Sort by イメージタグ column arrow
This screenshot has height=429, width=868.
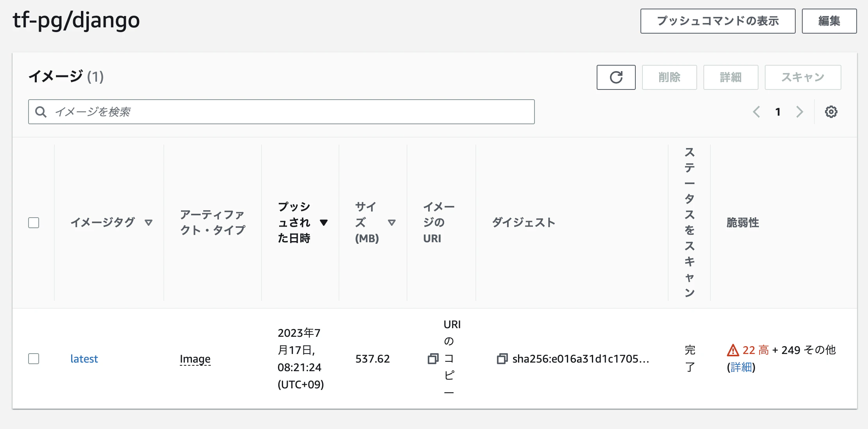click(x=148, y=223)
